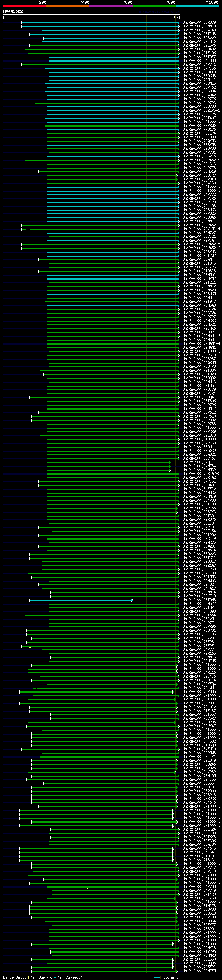Select the UniRef100_A4H539 entry
Image resolution: width=222 pixels, height=980 pixels.
tap(199, 470)
